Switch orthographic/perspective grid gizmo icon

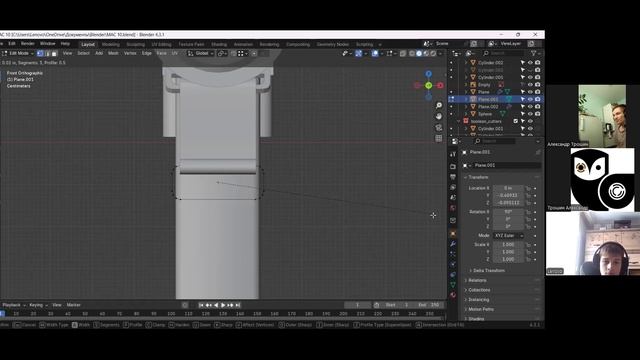coord(439,138)
